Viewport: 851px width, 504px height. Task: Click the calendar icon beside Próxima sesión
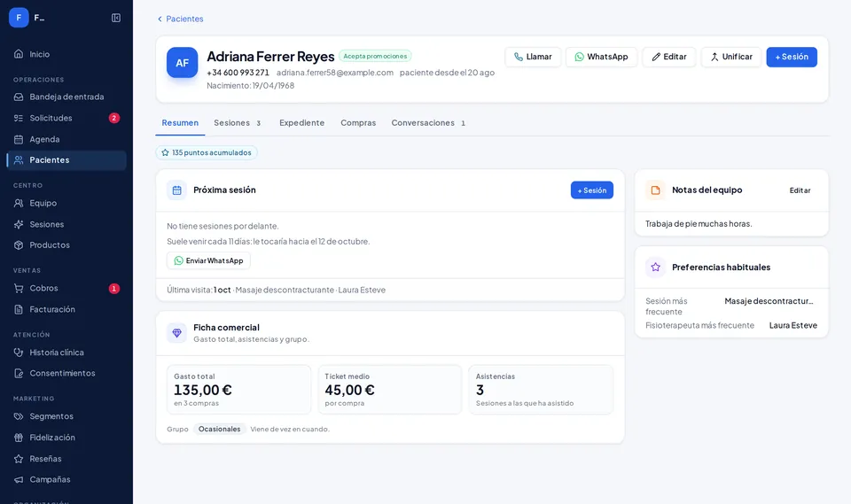point(177,190)
